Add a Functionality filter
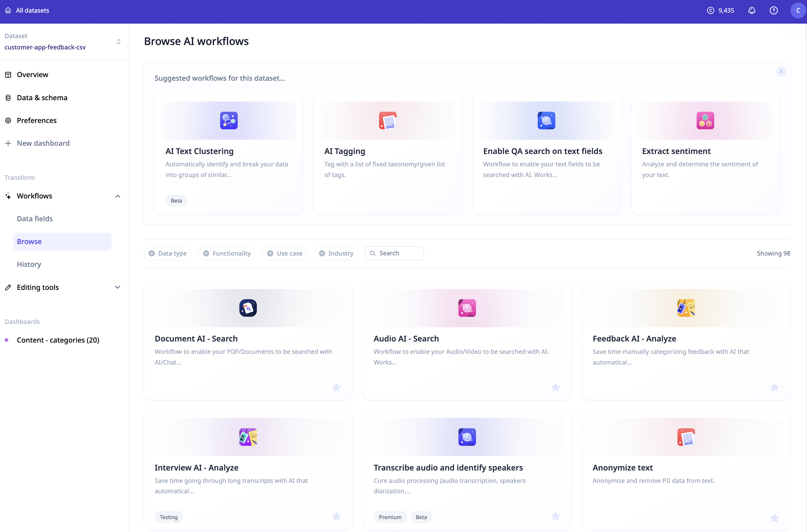807x532 pixels. (227, 253)
